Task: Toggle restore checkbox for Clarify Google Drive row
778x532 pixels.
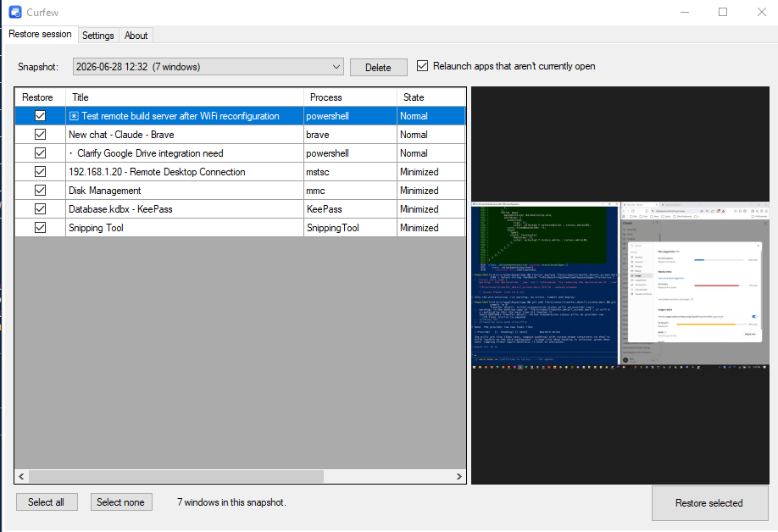Action: click(40, 152)
